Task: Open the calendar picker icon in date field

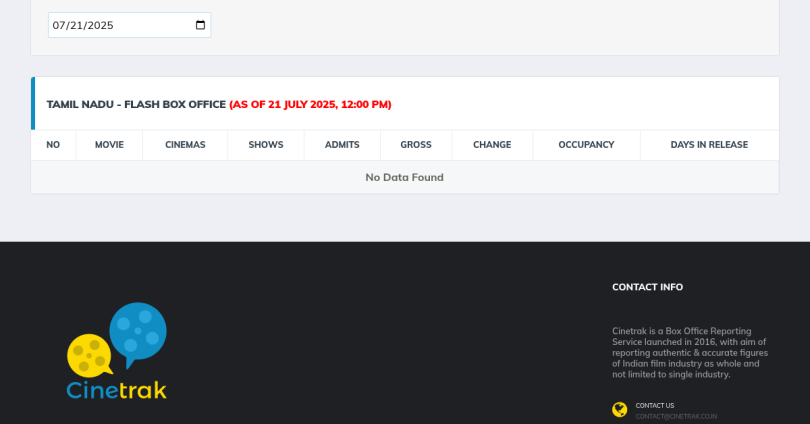Action: (x=200, y=25)
